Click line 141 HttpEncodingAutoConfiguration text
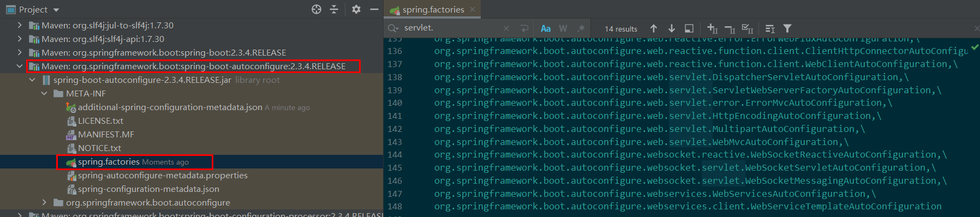The height and width of the screenshot is (217, 980). 791,116
